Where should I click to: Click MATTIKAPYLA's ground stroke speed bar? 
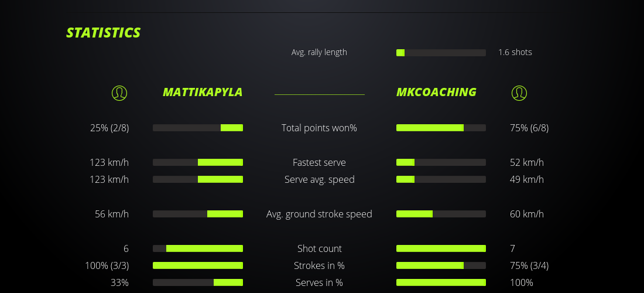[x=198, y=214]
